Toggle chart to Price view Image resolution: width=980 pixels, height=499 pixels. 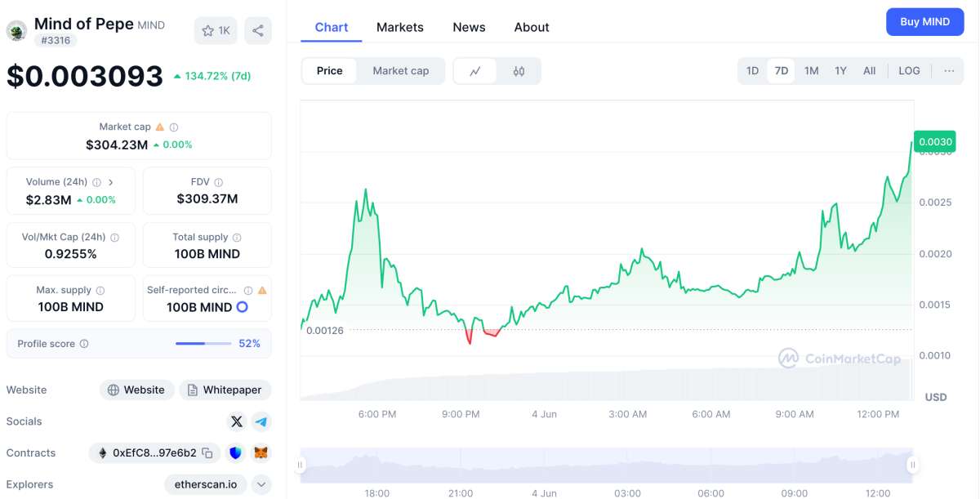[x=330, y=71]
